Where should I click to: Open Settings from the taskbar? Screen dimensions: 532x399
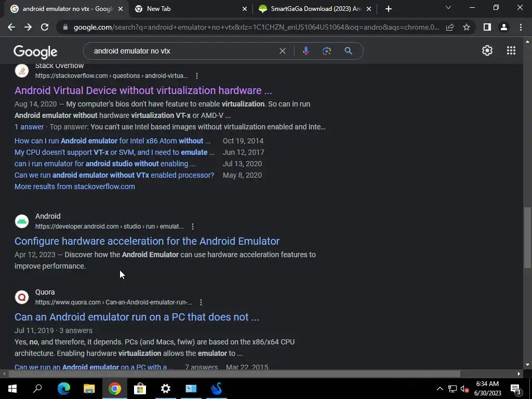coord(166,389)
